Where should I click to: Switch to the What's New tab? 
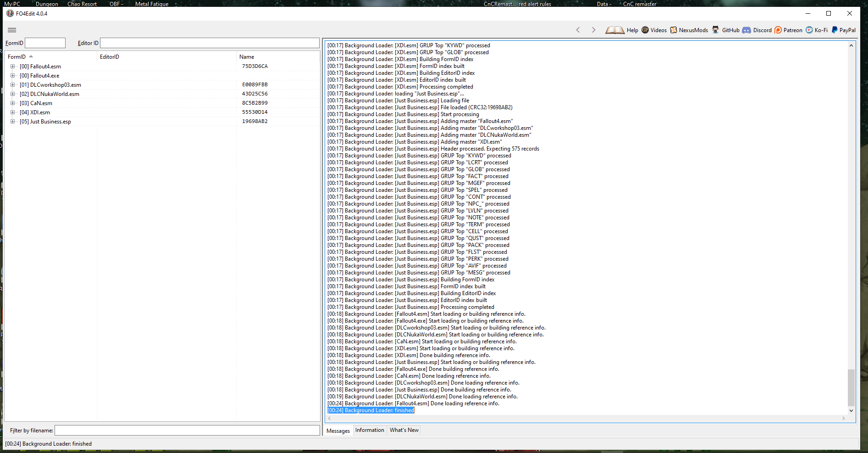pyautogui.click(x=404, y=430)
